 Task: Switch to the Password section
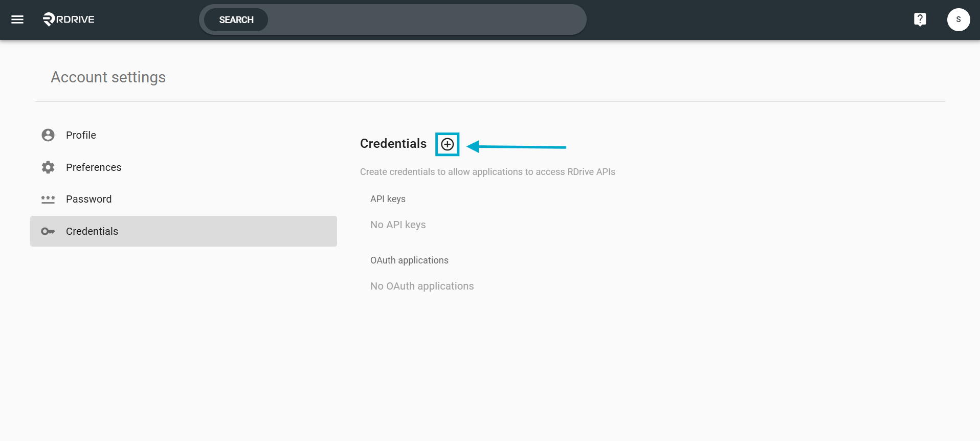point(184,199)
